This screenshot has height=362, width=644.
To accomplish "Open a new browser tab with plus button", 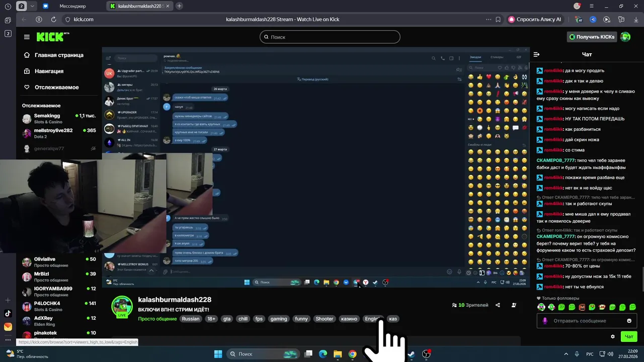I will point(179,6).
